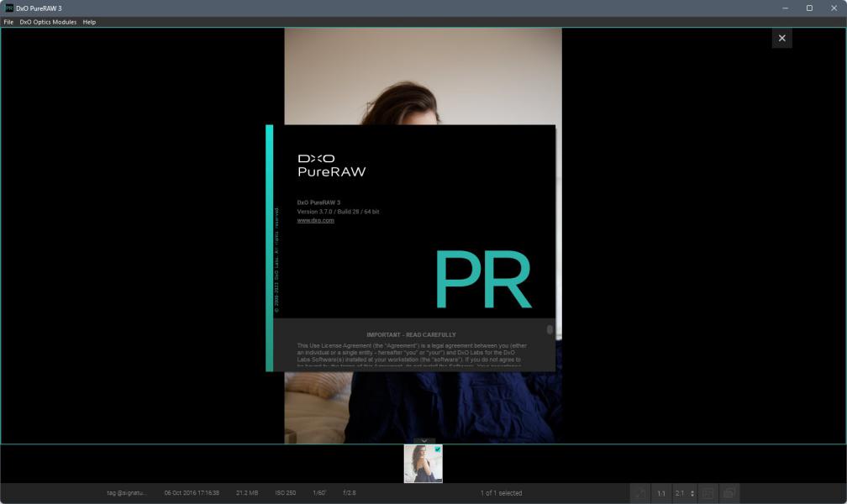Click the shutter speed '1/60' value
The height and width of the screenshot is (504, 847).
(x=319, y=493)
